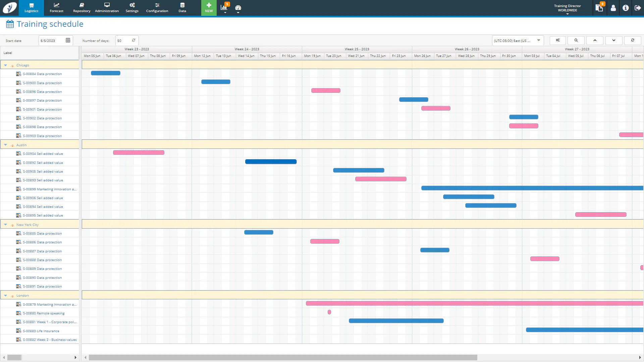644x362 pixels.
Task: Select the S-00892 Sell added value bar
Action: [x=271, y=162]
